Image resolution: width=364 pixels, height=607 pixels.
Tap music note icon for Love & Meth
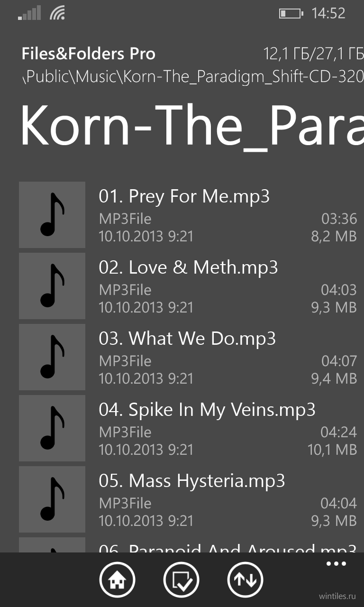click(52, 286)
